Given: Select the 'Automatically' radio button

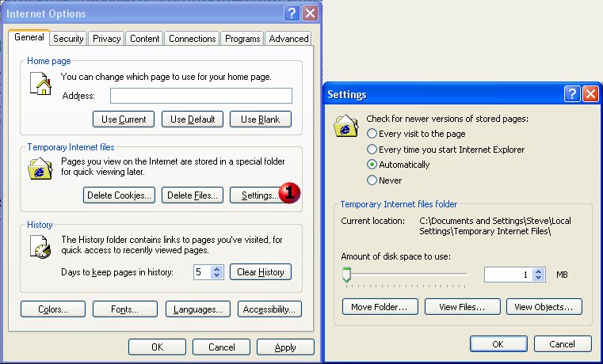Looking at the screenshot, I should (372, 165).
